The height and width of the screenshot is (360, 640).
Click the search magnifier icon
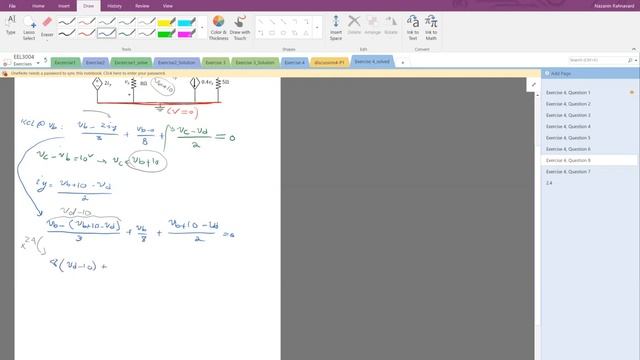click(630, 60)
